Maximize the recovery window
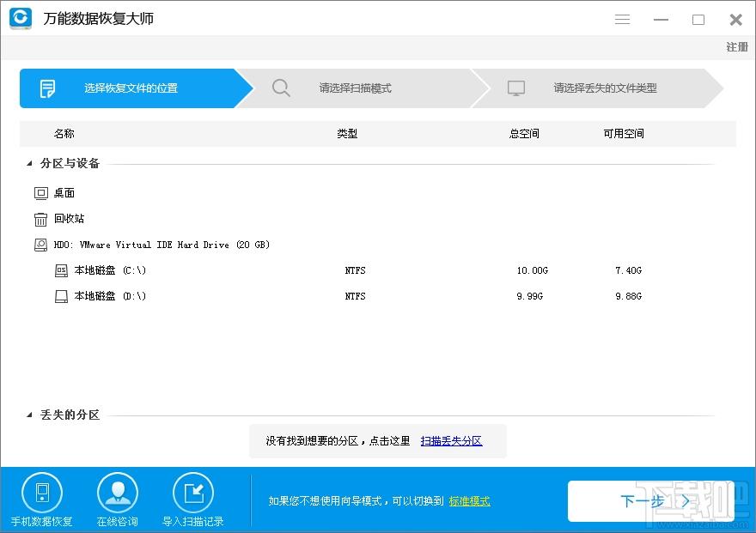Viewport: 756px width, 533px height. tap(698, 20)
